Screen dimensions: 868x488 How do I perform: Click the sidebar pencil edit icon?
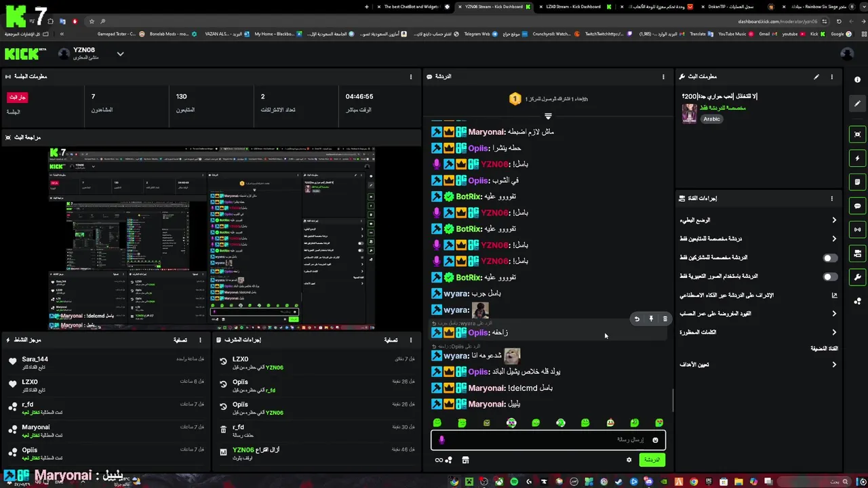coord(858,104)
